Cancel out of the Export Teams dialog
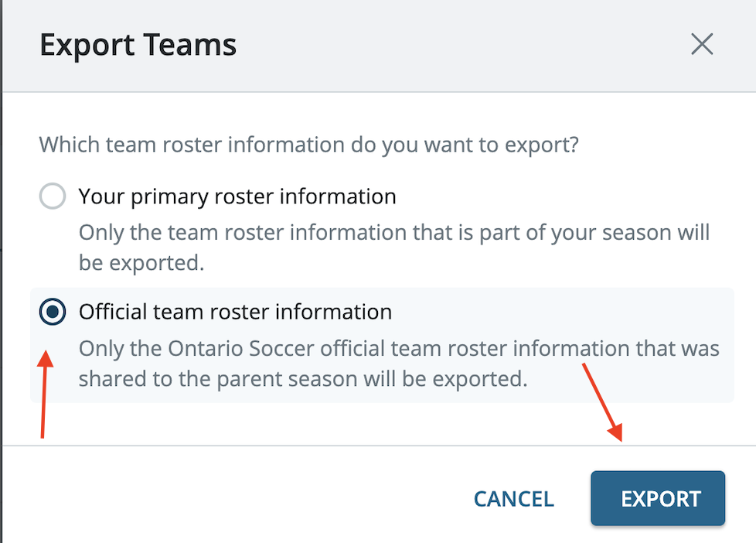Viewport: 756px width, 543px height. point(513,499)
